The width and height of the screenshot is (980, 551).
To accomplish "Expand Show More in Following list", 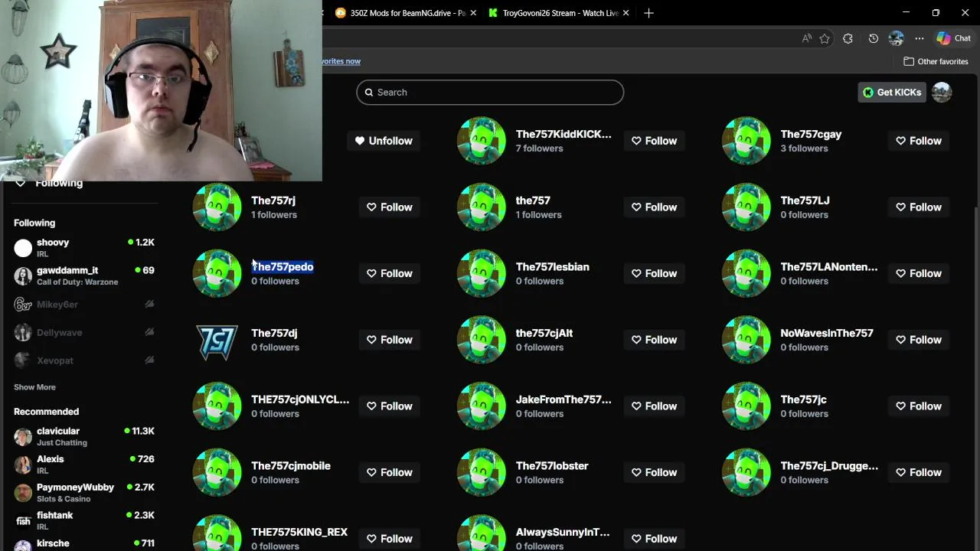I will click(x=34, y=387).
